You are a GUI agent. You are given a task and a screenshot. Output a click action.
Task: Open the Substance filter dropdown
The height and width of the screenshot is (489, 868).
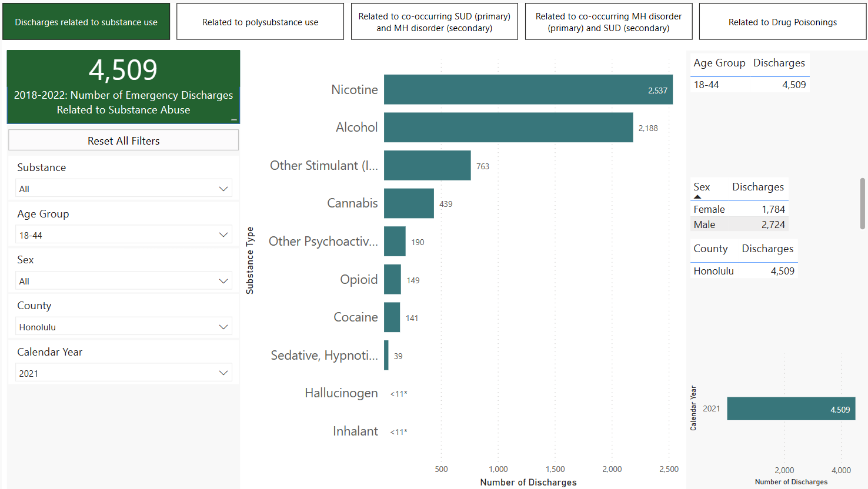click(123, 189)
